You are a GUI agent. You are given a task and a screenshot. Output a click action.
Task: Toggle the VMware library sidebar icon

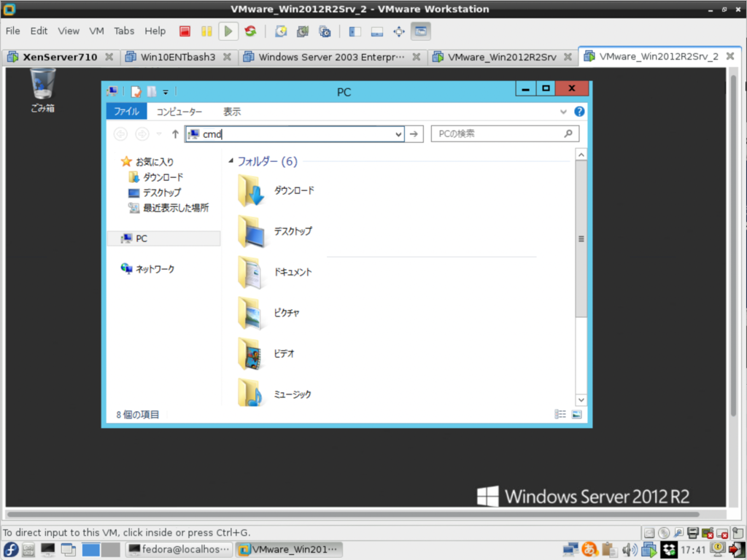pyautogui.click(x=355, y=31)
